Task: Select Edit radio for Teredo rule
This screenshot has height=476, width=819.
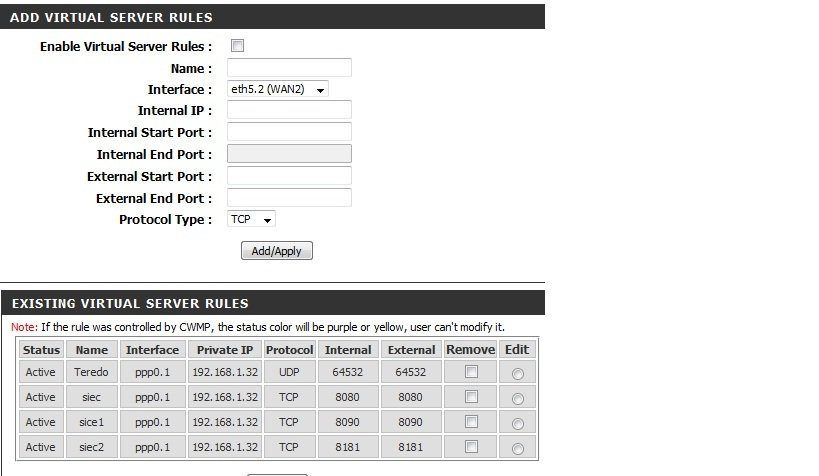Action: tap(518, 374)
